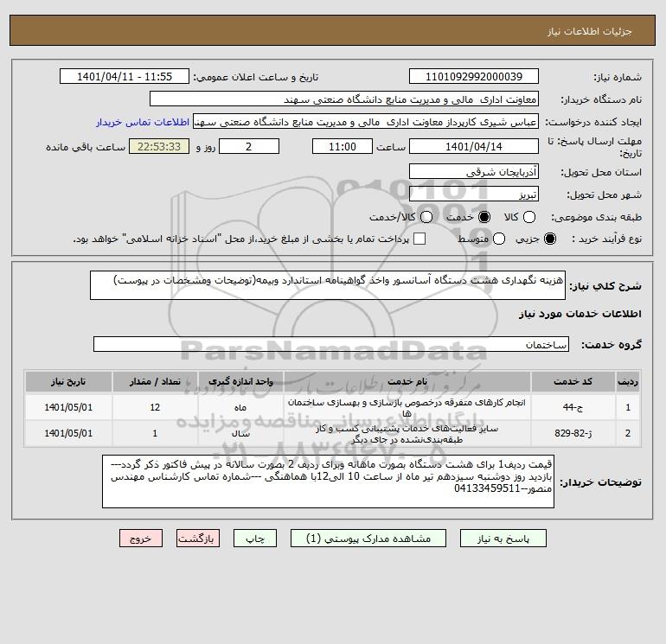The image size is (666, 644).
Task: Click the delivery province field آذربایجان شرقی
Action: [474, 171]
